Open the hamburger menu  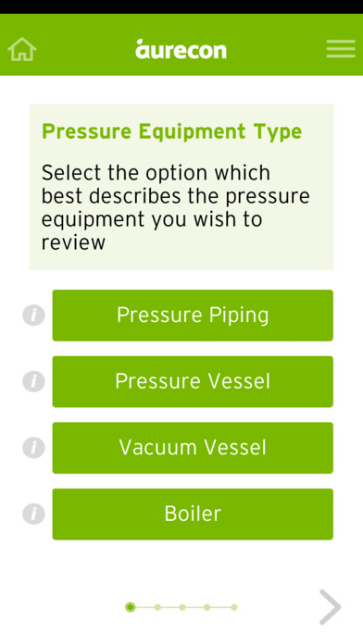341,49
